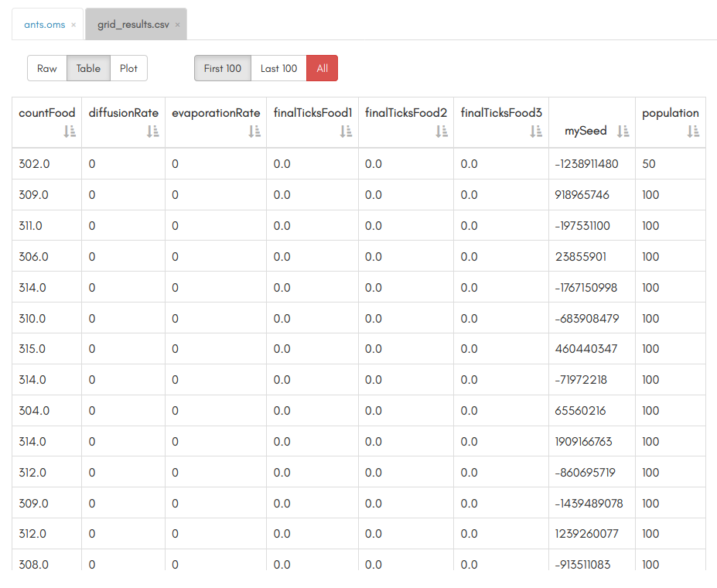Open the ants.oms tab
This screenshot has height=588, width=717.
click(x=44, y=25)
